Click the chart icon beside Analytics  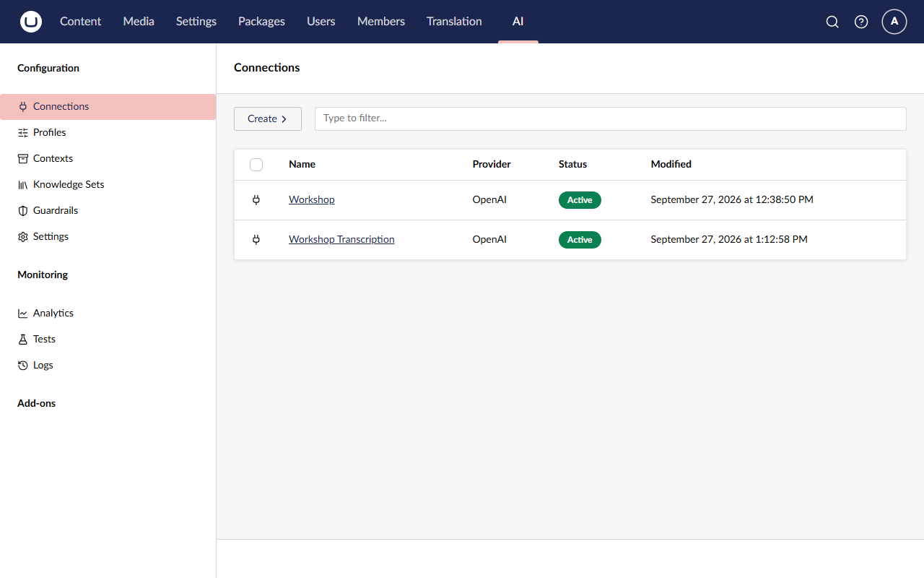(x=23, y=314)
